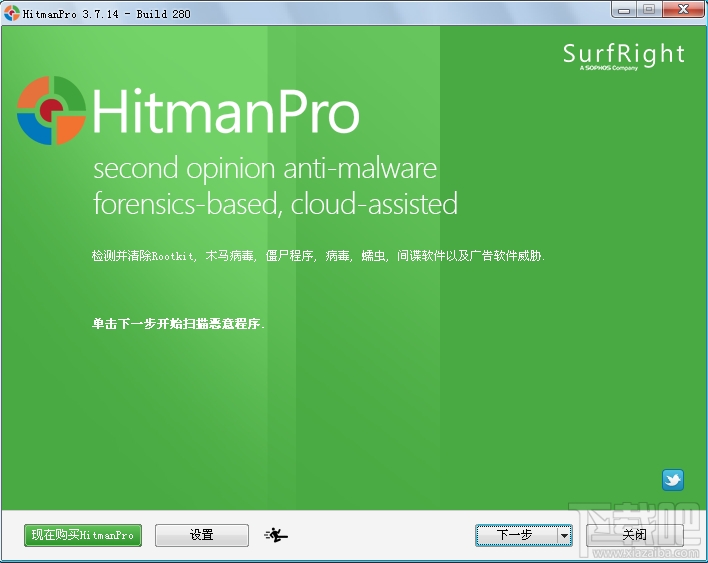The width and height of the screenshot is (708, 563).
Task: Click the description line starting 检测并清除Rootkit
Action: (x=318, y=256)
